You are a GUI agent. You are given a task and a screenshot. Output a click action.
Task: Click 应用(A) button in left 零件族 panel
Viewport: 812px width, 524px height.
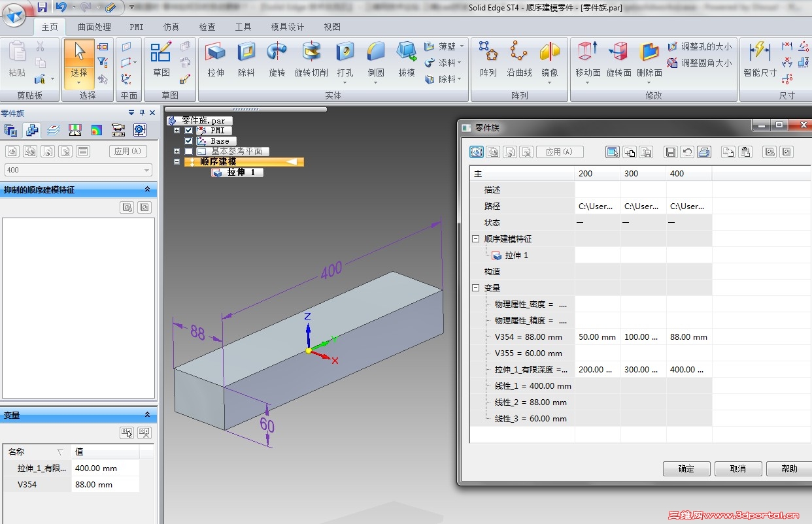pos(127,151)
